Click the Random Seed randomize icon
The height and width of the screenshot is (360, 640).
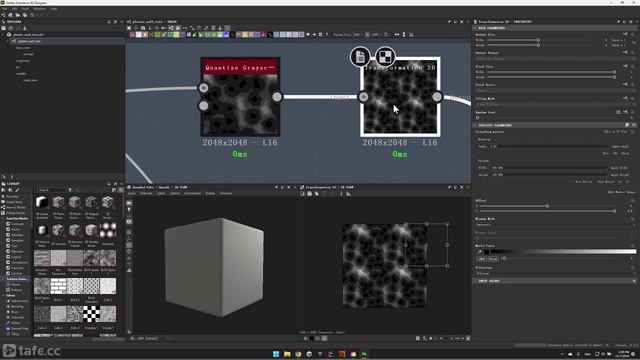[618, 112]
